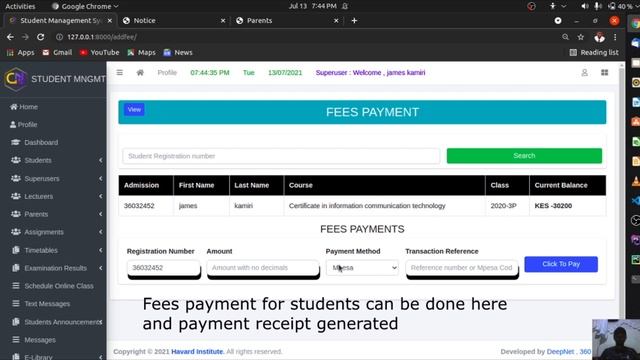The width and height of the screenshot is (640, 360).
Task: Click the blue View button
Action: point(134,109)
